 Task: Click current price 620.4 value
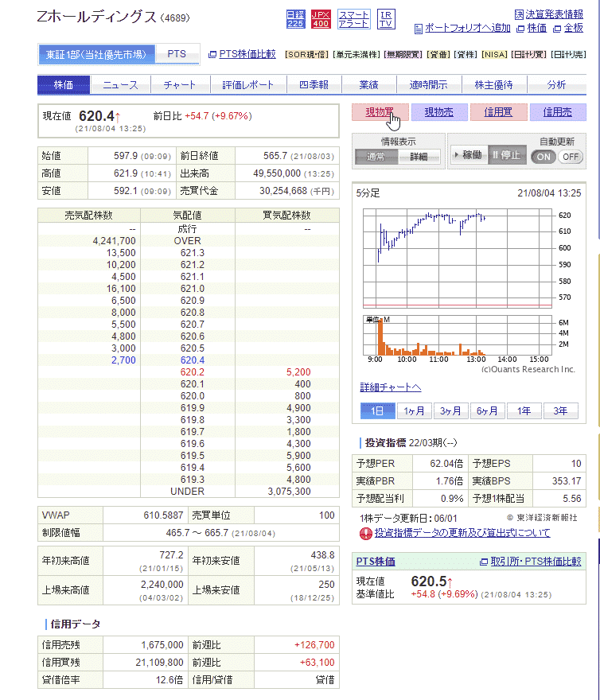(x=97, y=116)
